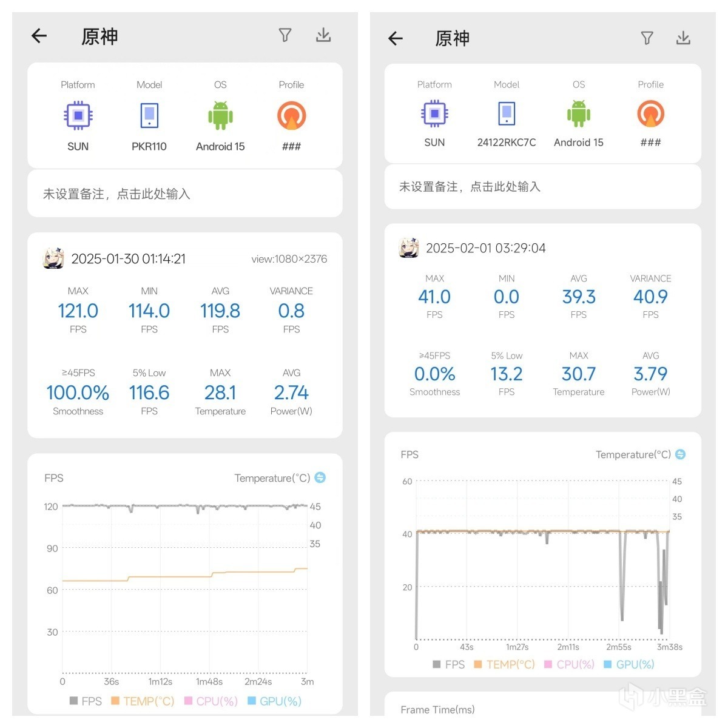
Task: Click Profile ### icon in right panel
Action: [651, 113]
